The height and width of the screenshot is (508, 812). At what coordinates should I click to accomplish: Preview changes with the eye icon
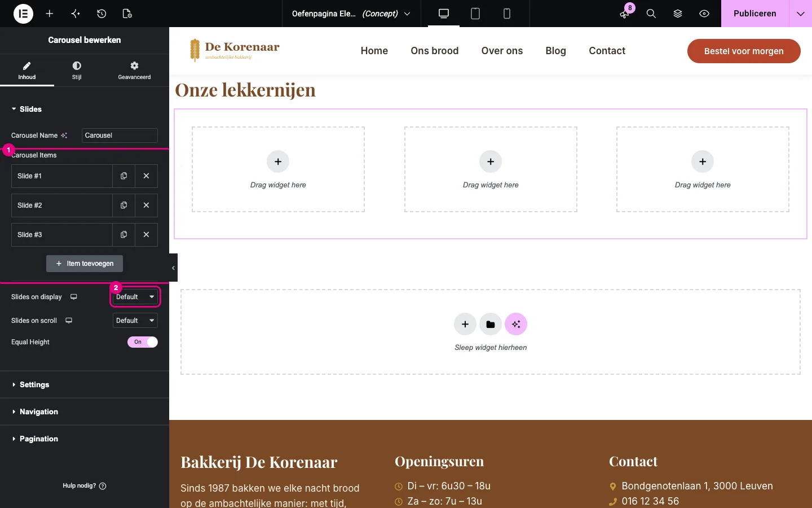pos(704,14)
